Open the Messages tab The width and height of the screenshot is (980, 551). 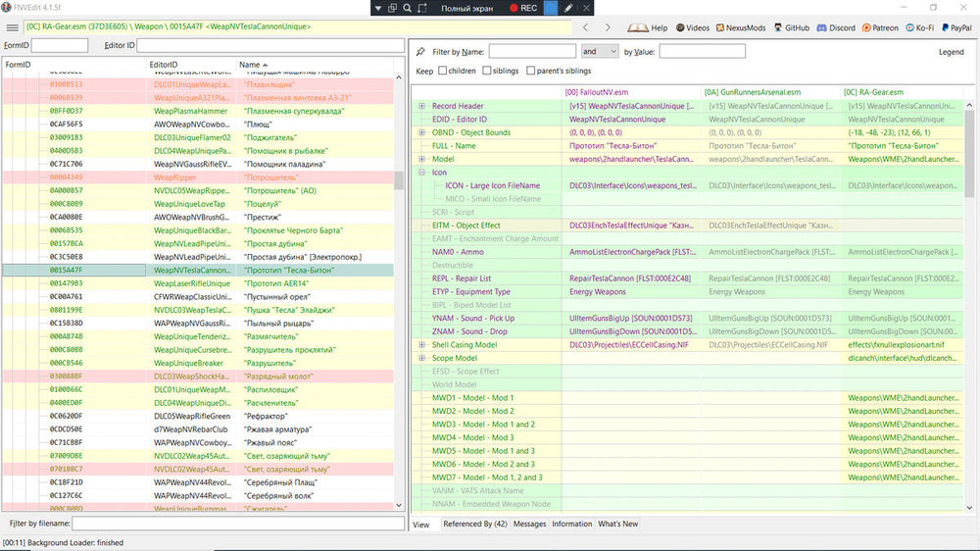(x=529, y=525)
